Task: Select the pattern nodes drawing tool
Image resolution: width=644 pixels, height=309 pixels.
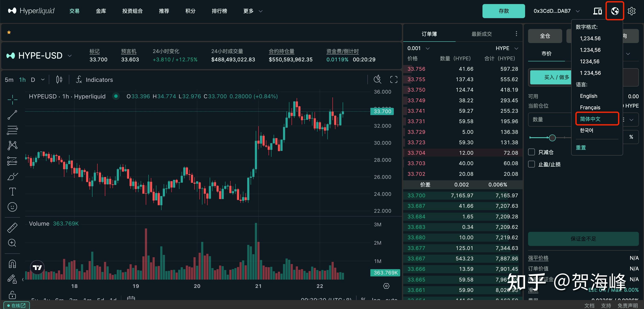Action: 12,146
